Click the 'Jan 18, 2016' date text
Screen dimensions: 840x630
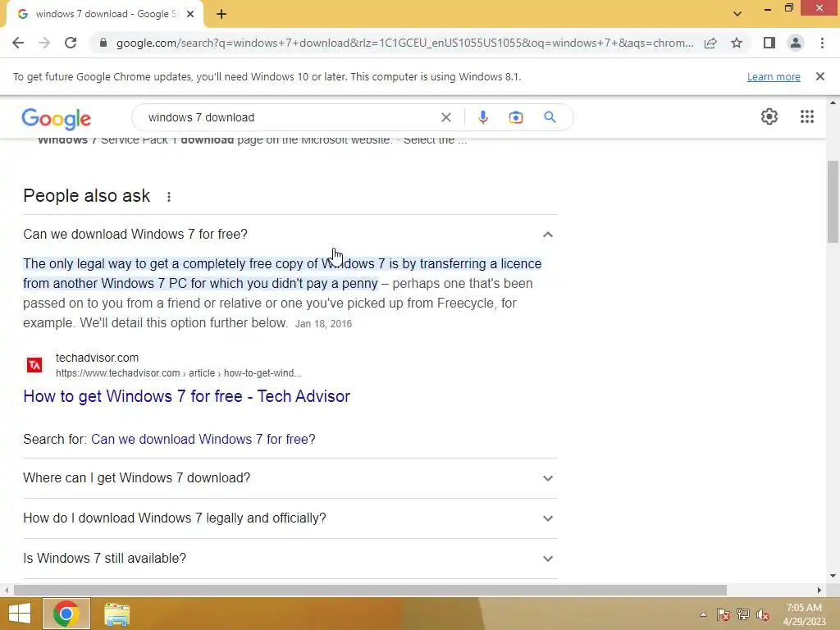pos(323,324)
